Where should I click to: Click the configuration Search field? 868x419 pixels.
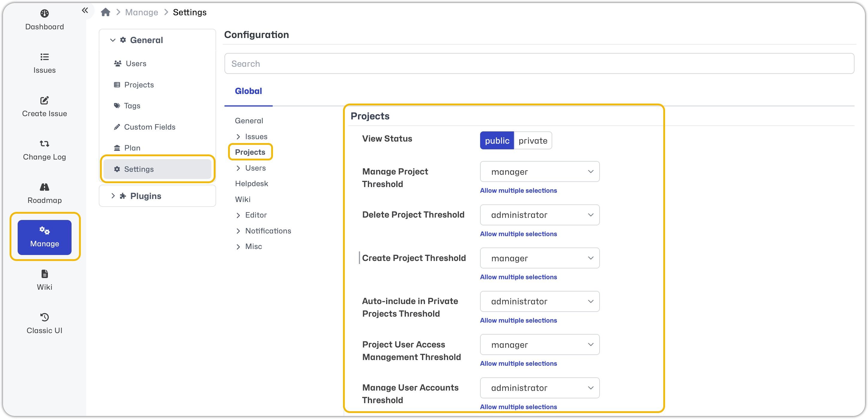539,64
